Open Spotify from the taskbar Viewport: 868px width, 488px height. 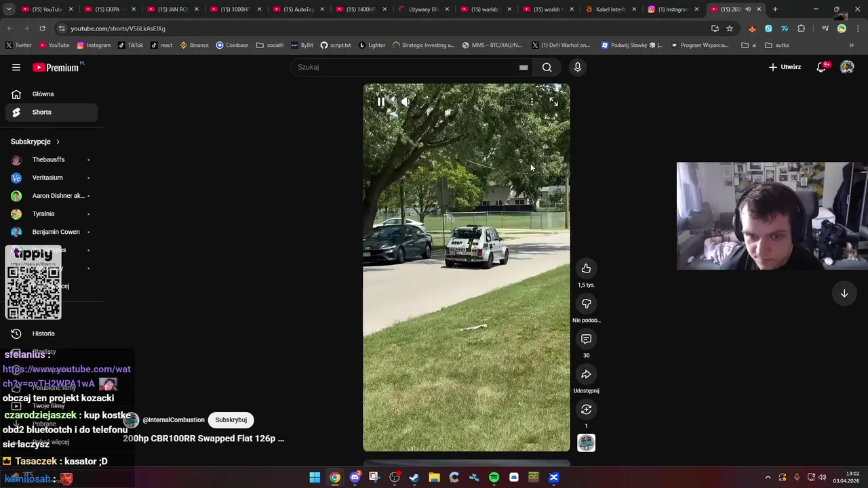[x=494, y=478]
